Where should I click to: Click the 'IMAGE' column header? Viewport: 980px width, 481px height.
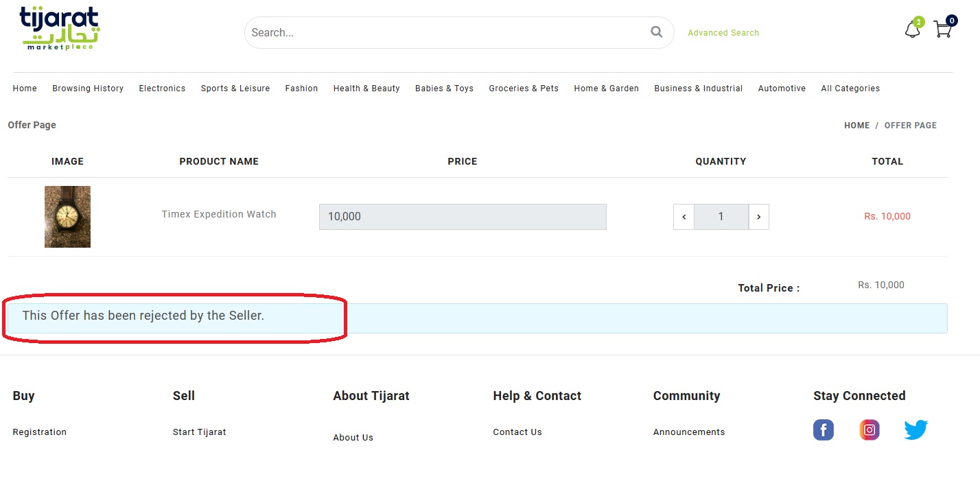pos(67,161)
